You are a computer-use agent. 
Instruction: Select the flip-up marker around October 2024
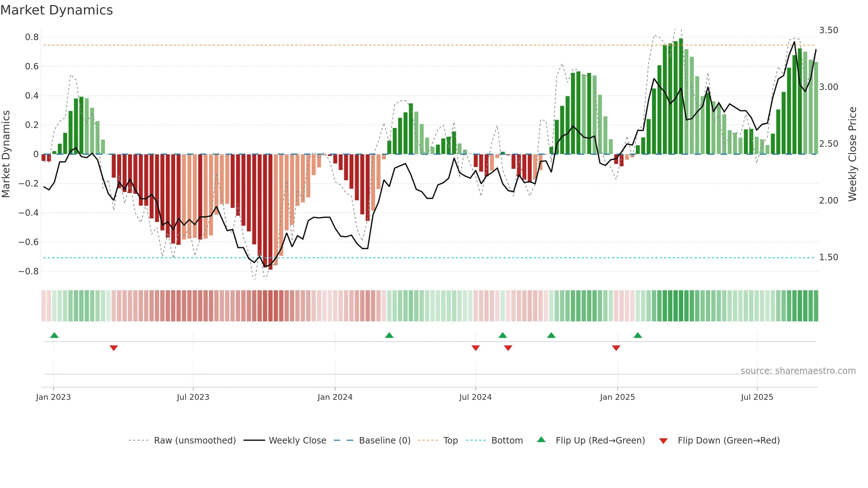tap(551, 335)
